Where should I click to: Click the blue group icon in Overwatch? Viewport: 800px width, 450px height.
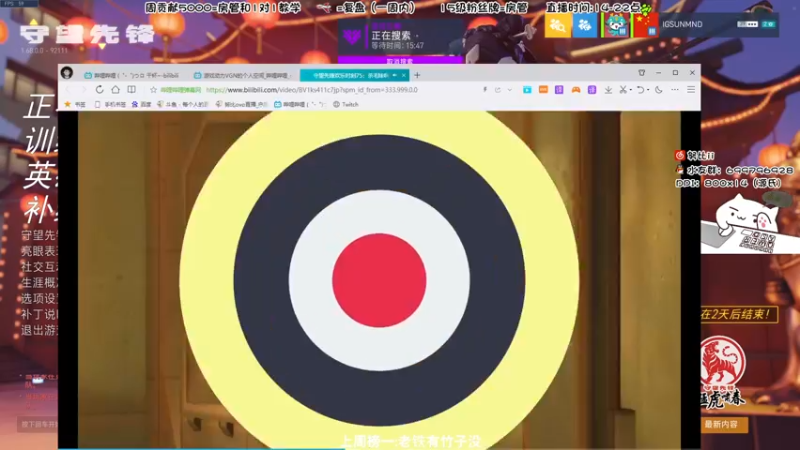click(x=585, y=25)
